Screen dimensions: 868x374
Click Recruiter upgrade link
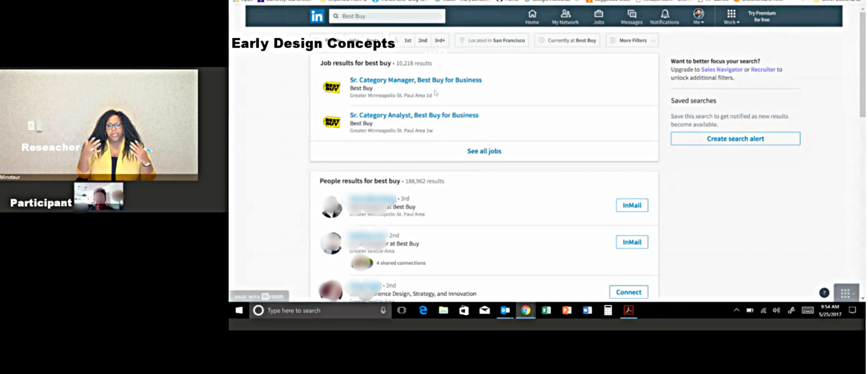[x=763, y=69]
